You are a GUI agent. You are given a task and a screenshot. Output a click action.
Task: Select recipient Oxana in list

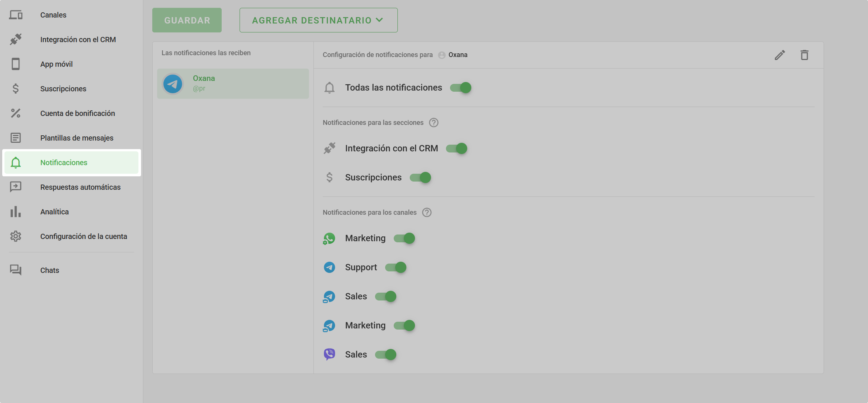pos(233,84)
